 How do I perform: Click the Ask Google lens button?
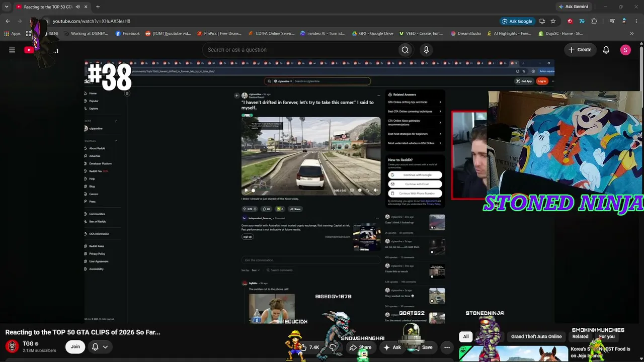[517, 21]
